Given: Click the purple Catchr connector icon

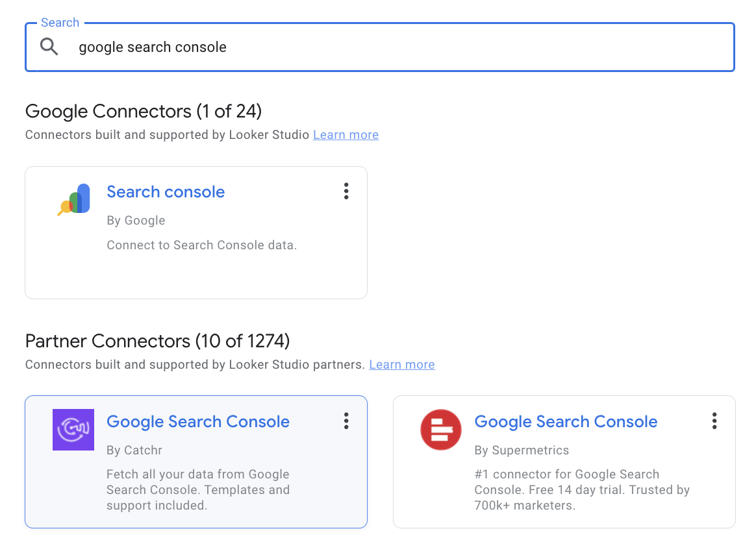Looking at the screenshot, I should click(x=73, y=430).
